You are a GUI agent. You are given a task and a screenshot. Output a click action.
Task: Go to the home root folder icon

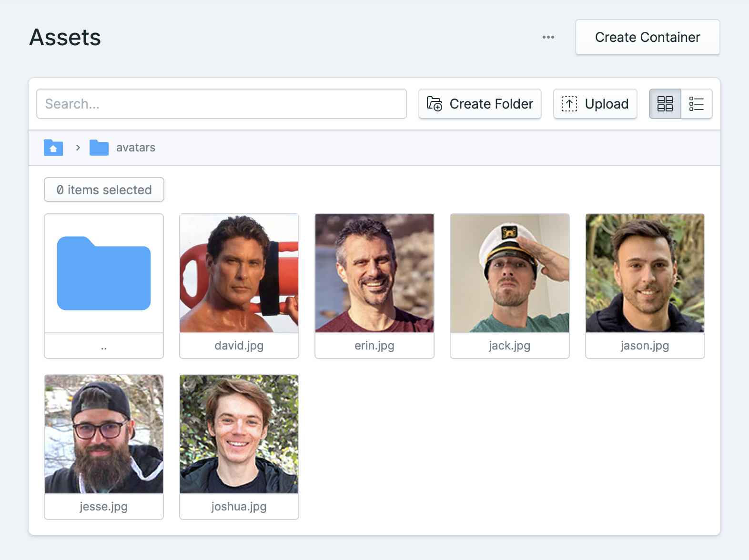53,148
